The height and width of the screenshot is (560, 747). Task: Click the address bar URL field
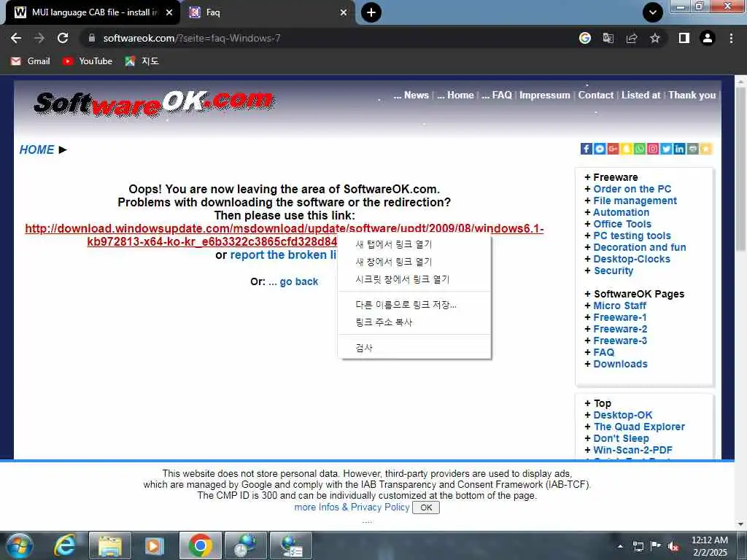[x=329, y=38]
